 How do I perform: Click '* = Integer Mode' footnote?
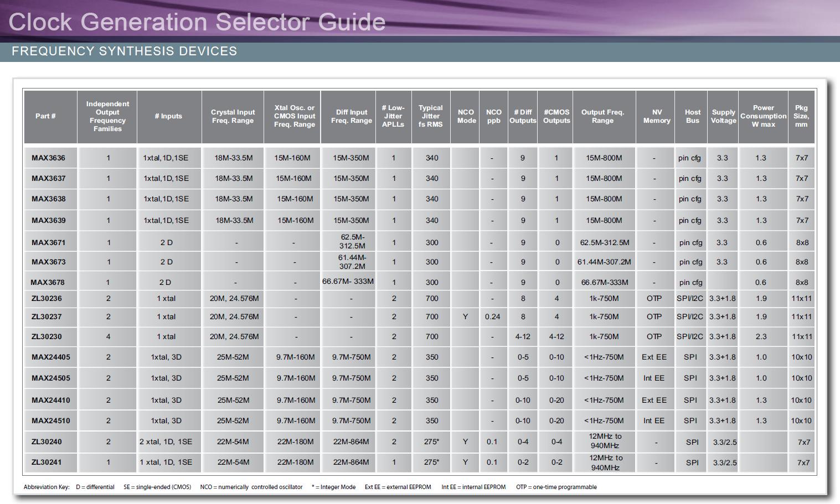click(x=333, y=487)
